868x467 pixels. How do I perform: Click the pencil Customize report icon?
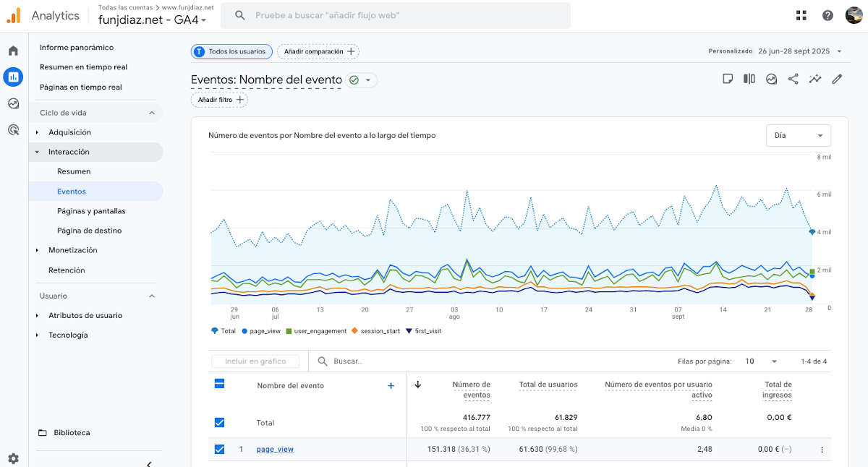coord(837,80)
